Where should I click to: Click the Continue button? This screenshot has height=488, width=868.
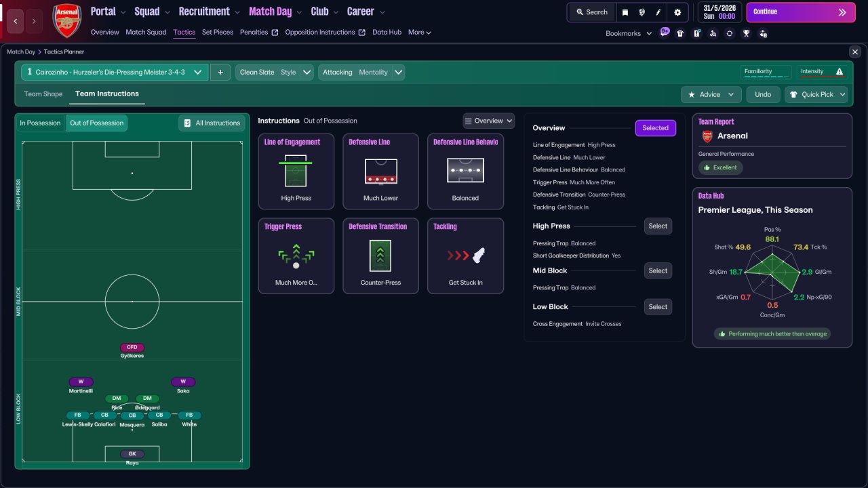pyautogui.click(x=801, y=12)
